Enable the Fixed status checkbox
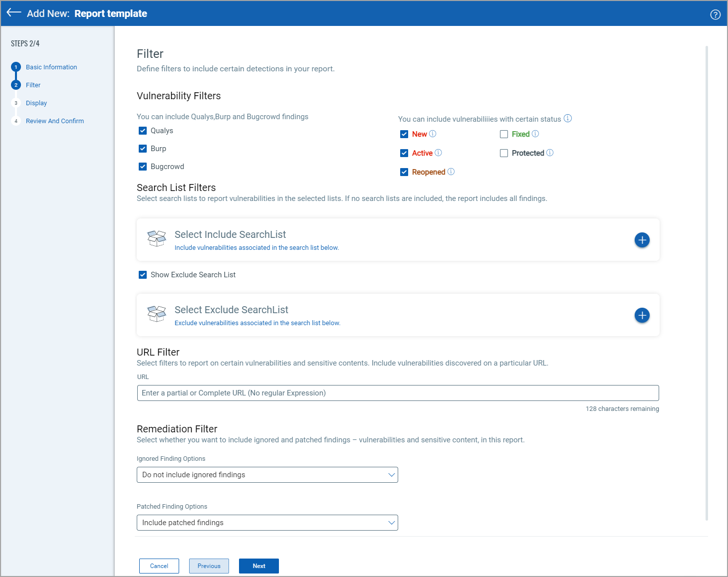Viewport: 728px width, 577px height. click(504, 134)
